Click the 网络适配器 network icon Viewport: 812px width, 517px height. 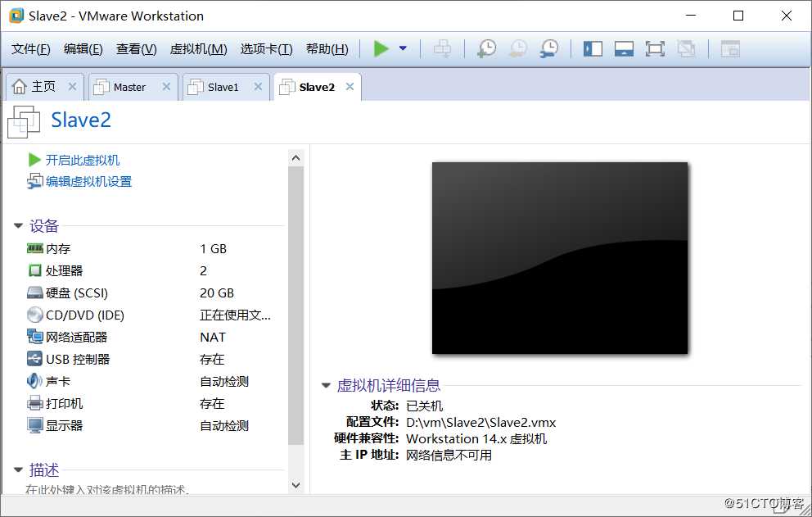pos(34,337)
